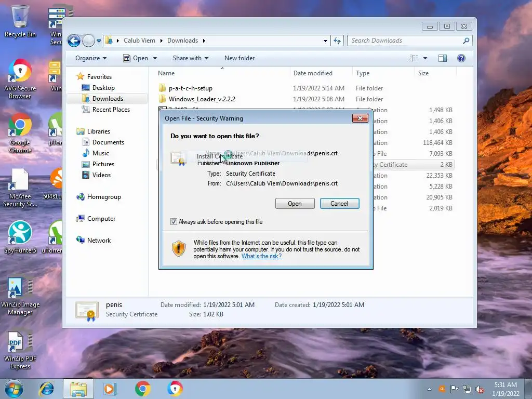532x399 pixels.
Task: Select Downloads in the navigation pane
Action: click(108, 98)
